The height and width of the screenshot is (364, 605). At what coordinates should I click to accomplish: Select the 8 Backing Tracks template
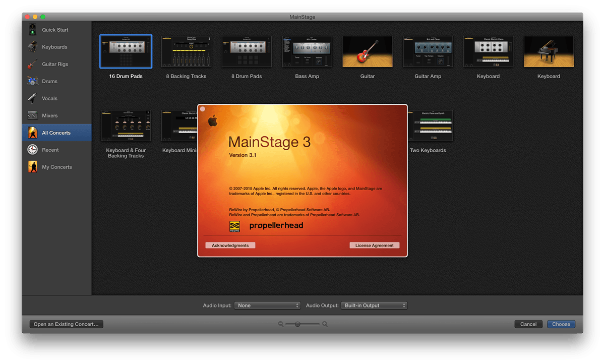[x=186, y=51]
